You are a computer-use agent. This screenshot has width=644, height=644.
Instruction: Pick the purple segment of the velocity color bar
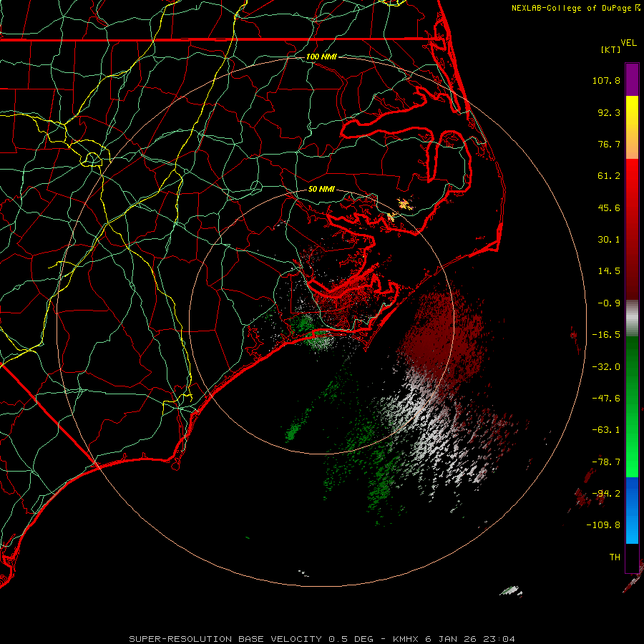point(632,80)
